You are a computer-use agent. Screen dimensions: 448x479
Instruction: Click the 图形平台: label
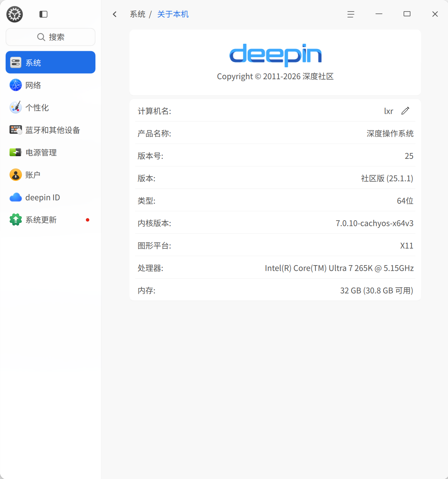pyautogui.click(x=154, y=246)
